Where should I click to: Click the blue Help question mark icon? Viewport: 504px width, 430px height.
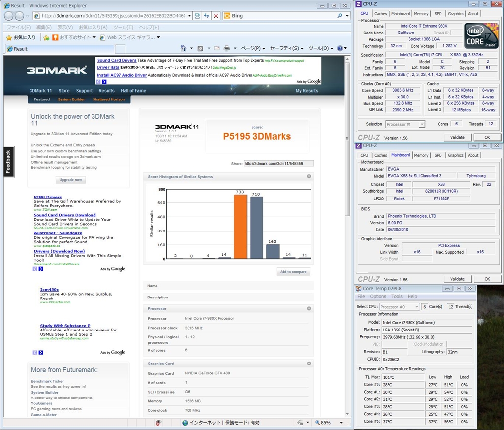coord(340,49)
